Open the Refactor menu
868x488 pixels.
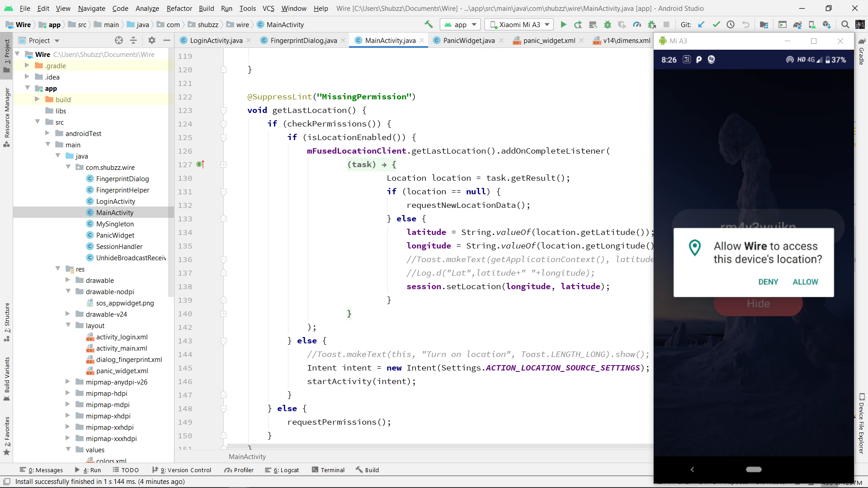pos(179,8)
